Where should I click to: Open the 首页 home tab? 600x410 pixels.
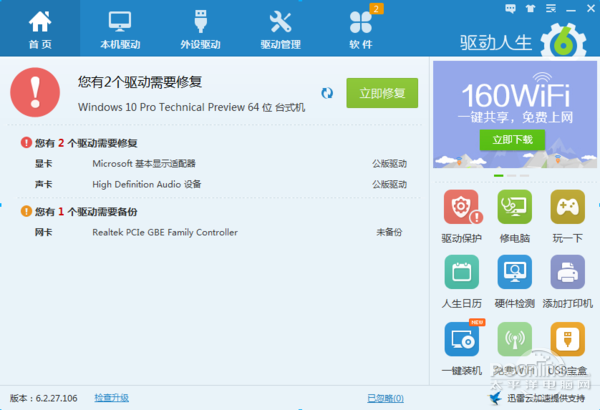point(40,28)
